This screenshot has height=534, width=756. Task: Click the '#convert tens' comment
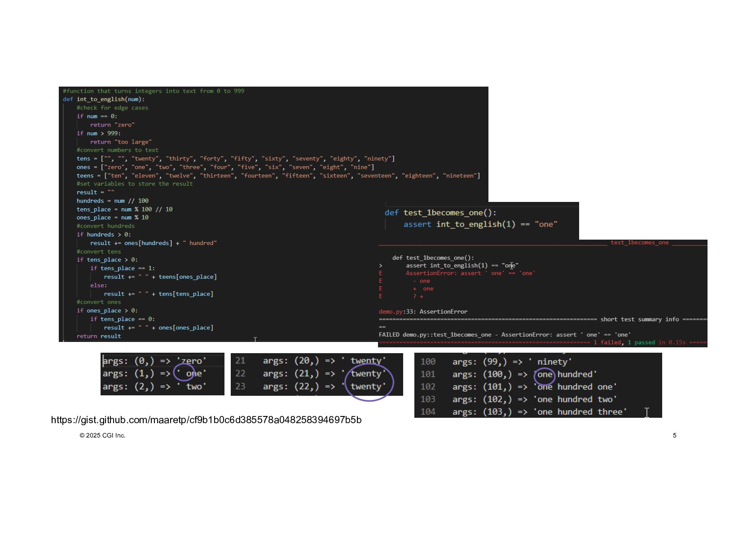click(99, 252)
